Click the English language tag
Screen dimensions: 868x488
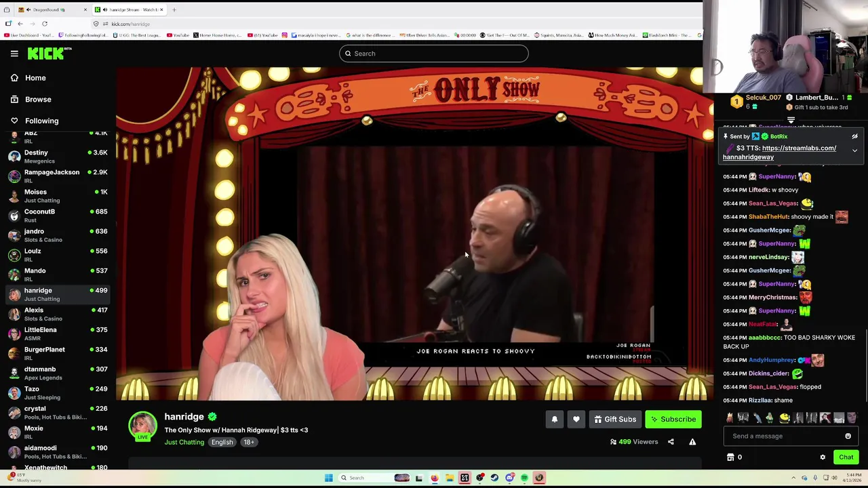point(222,443)
